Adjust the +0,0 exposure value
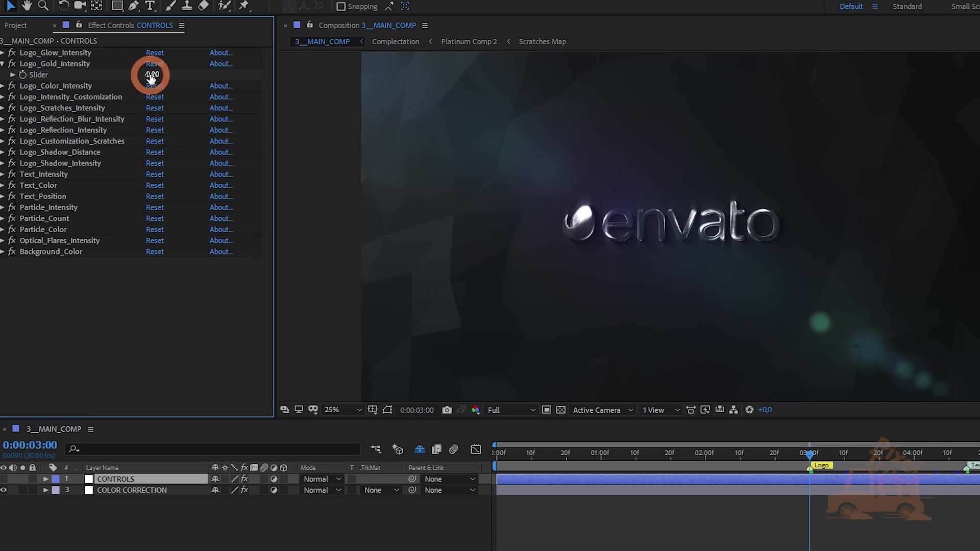This screenshot has width=980, height=551. click(765, 410)
